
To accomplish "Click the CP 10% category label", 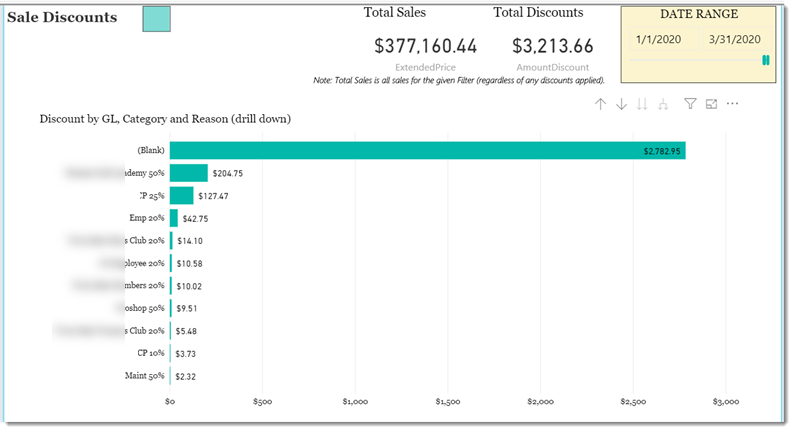I will click(151, 353).
